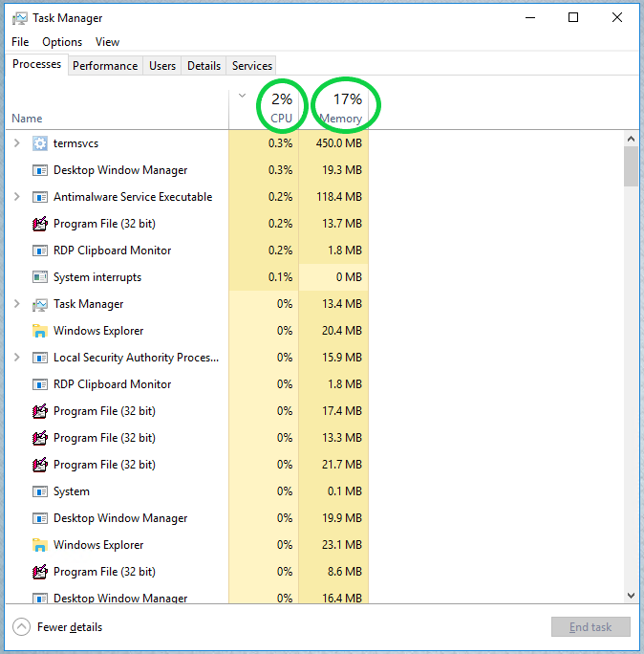Switch to the Users tab
Image resolution: width=644 pixels, height=654 pixels.
click(162, 66)
